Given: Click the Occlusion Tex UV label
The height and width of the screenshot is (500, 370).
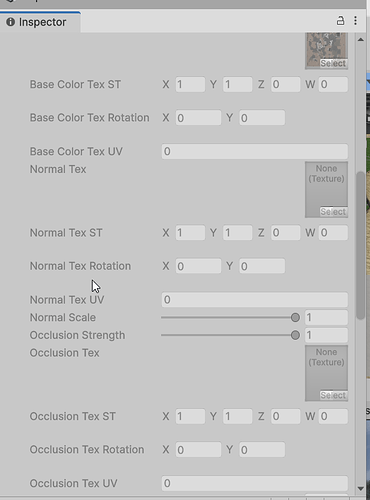Looking at the screenshot, I should [73, 483].
